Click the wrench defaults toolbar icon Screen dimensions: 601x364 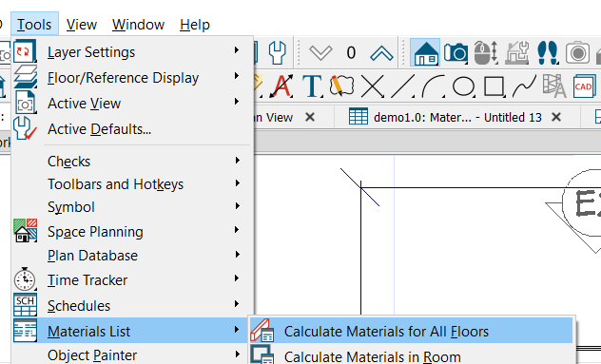277,52
